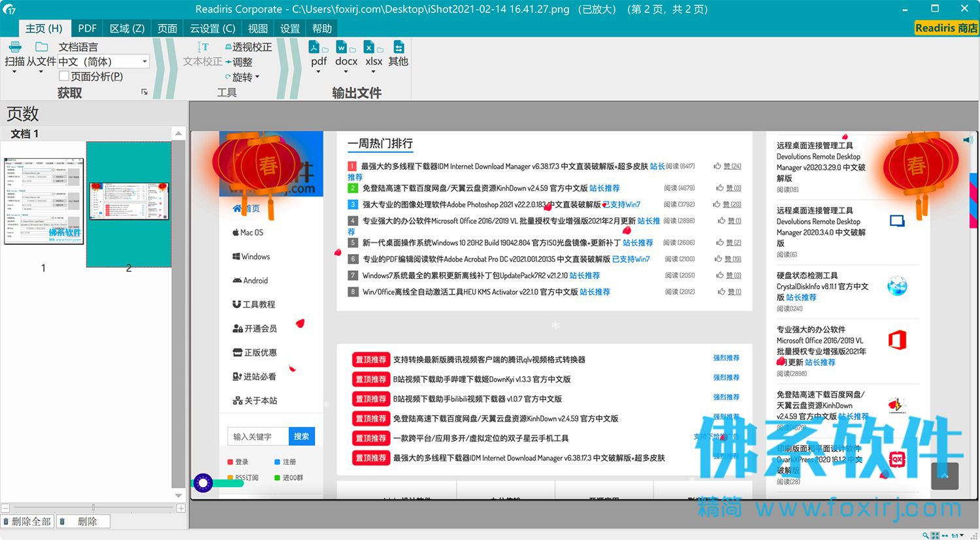The width and height of the screenshot is (980, 540).
Task: Open the 视图 tab
Action: coord(257,28)
